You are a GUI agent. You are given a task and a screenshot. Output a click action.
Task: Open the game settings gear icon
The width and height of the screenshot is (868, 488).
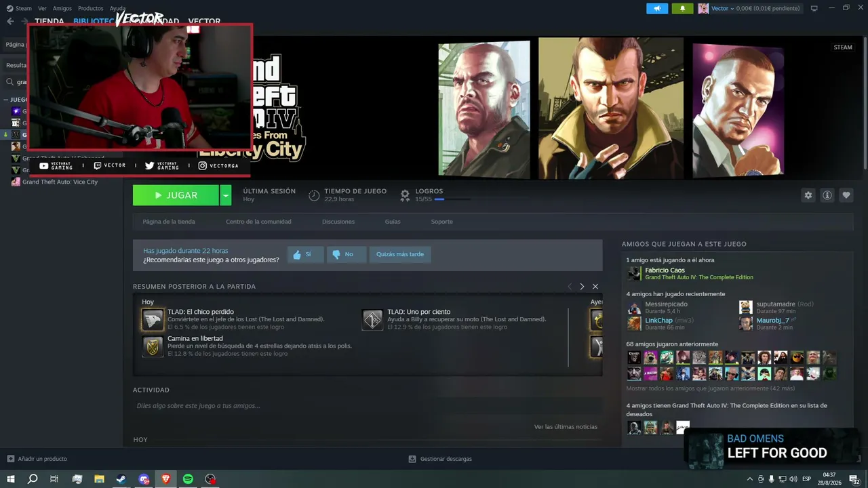(808, 195)
